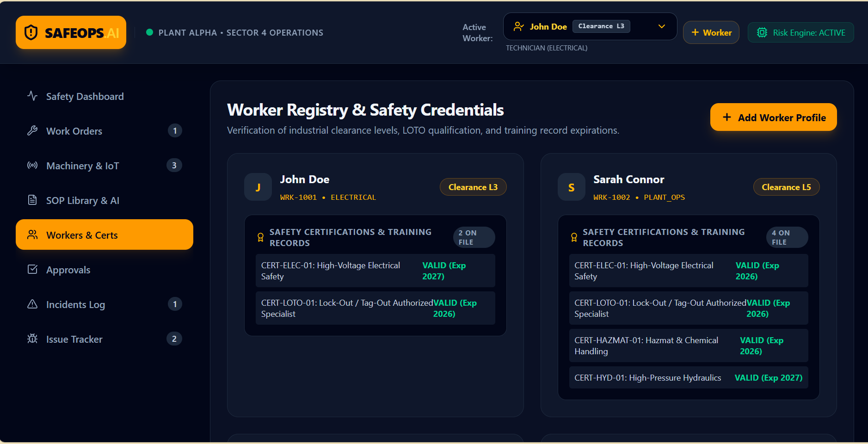Click the Work Orders count badge
The height and width of the screenshot is (444, 868).
tap(175, 130)
